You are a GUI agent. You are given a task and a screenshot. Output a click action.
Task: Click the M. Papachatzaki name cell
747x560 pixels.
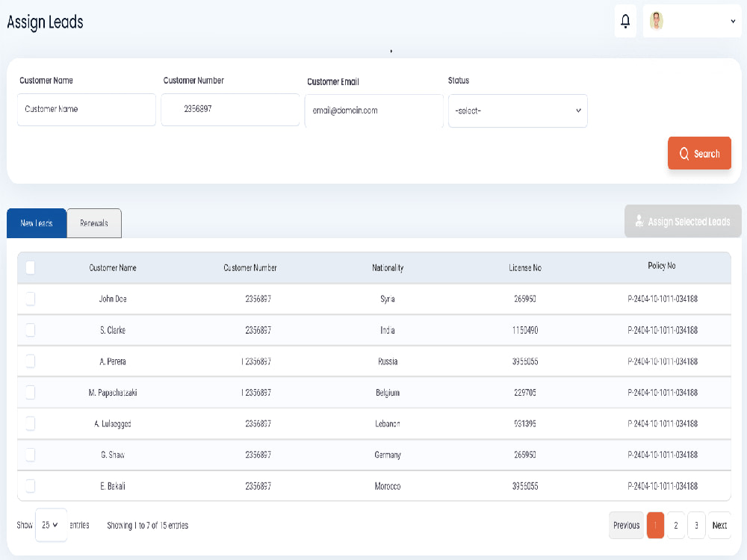point(113,393)
